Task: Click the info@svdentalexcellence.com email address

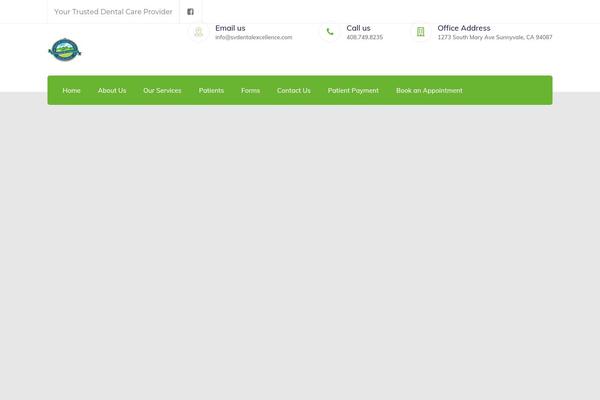Action: pos(254,37)
